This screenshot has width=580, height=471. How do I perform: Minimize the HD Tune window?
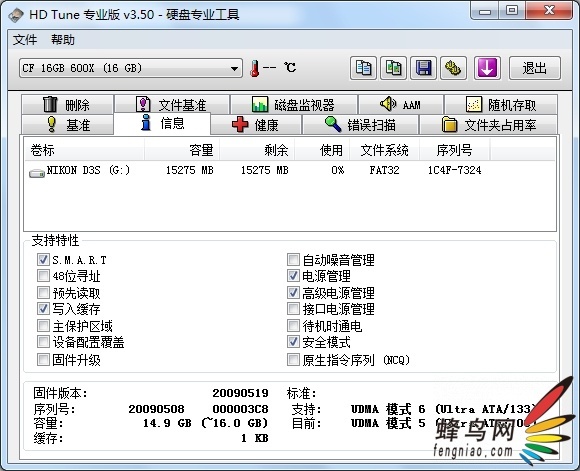click(x=485, y=11)
